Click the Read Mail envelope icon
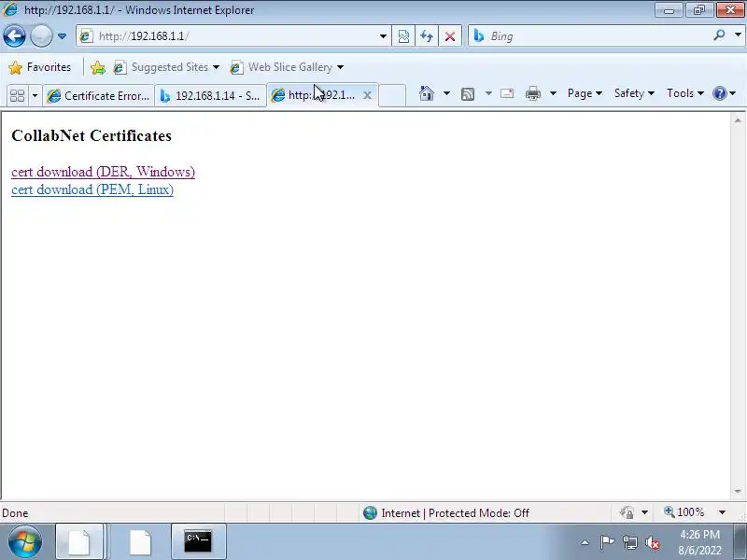The width and height of the screenshot is (747, 560). pos(507,93)
